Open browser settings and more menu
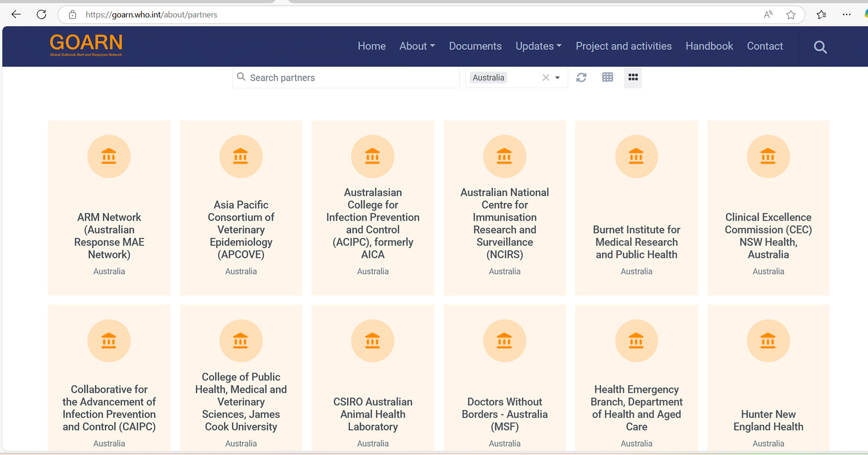 coord(847,14)
